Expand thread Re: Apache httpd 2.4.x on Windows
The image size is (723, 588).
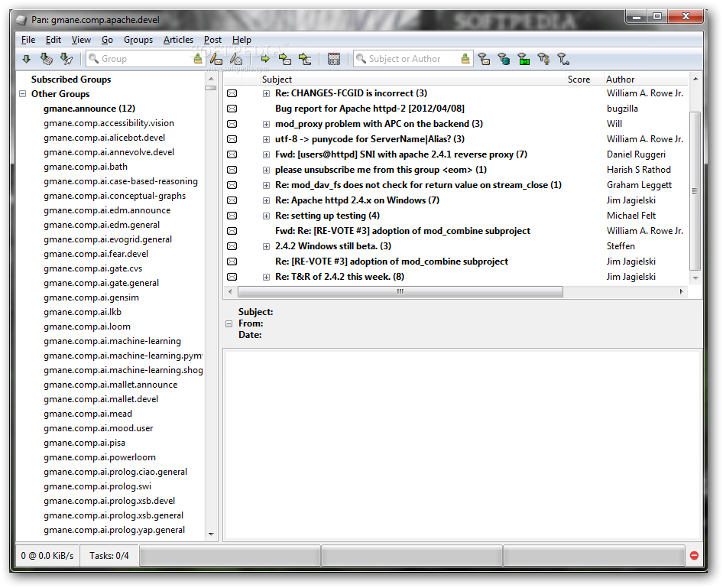[x=266, y=200]
